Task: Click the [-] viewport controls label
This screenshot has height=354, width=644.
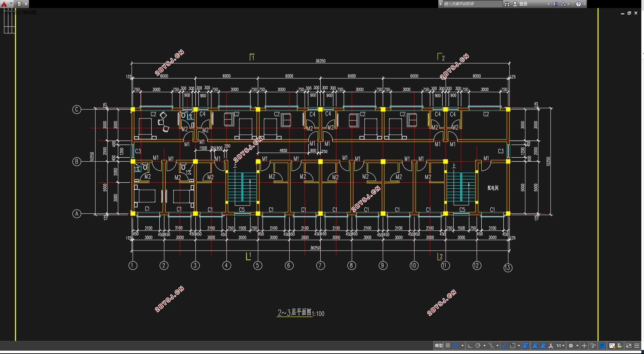Action: pos(4,12)
